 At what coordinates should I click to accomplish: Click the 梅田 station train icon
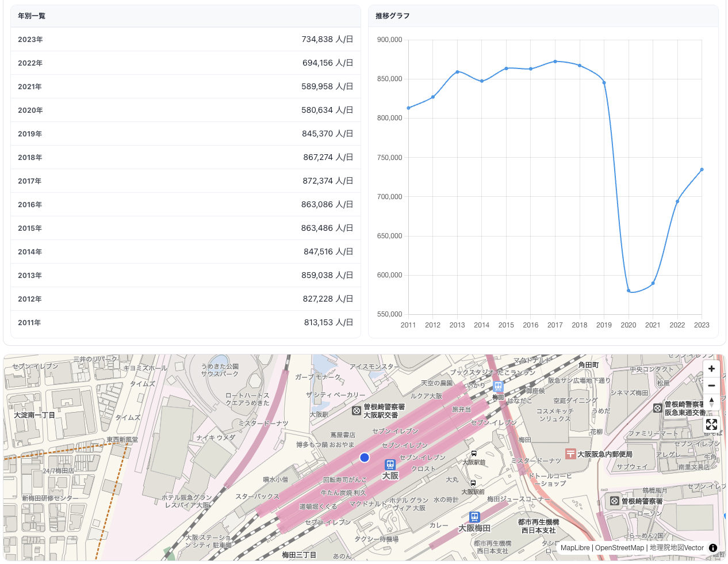[x=498, y=387]
